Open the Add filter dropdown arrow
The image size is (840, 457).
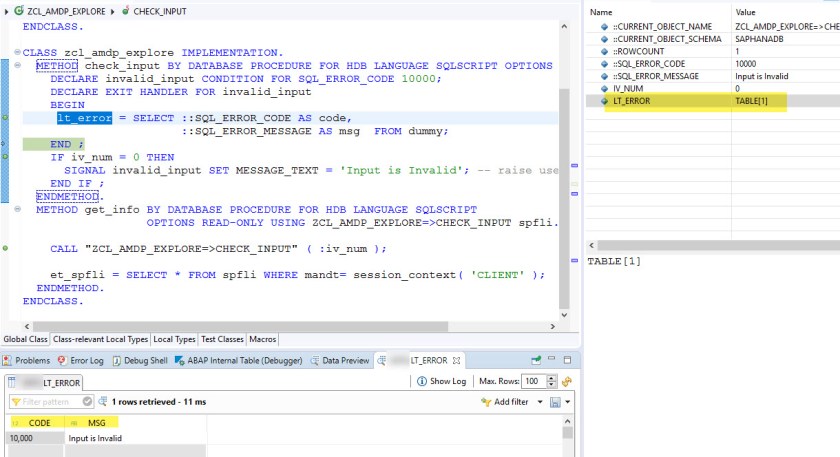pos(538,401)
